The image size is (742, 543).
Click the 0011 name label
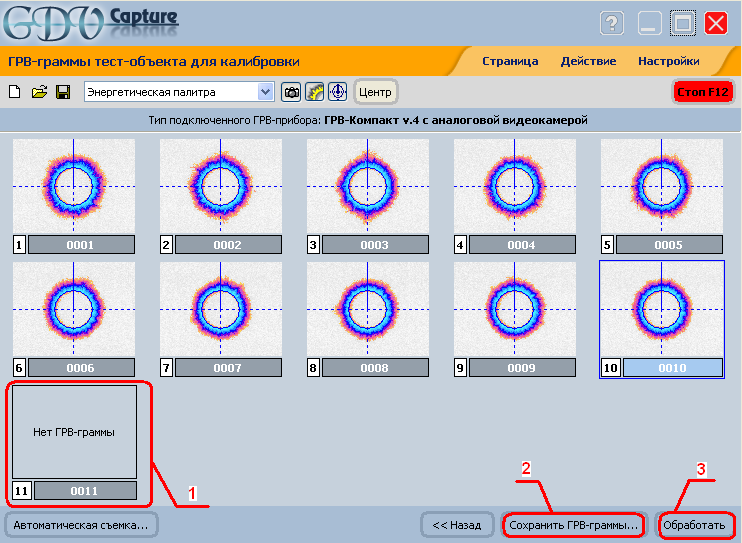click(86, 491)
